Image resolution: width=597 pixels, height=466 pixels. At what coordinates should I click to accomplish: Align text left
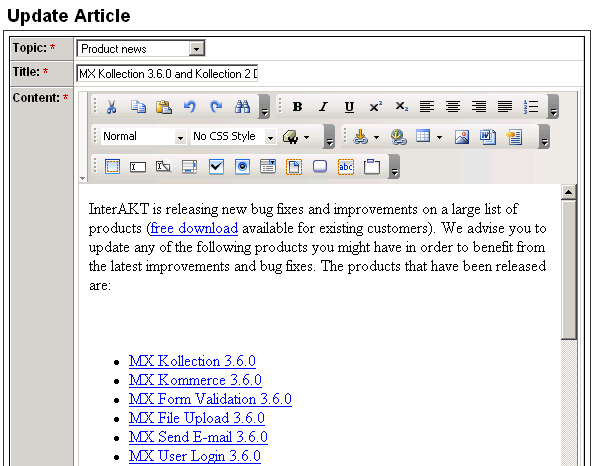coord(427,107)
